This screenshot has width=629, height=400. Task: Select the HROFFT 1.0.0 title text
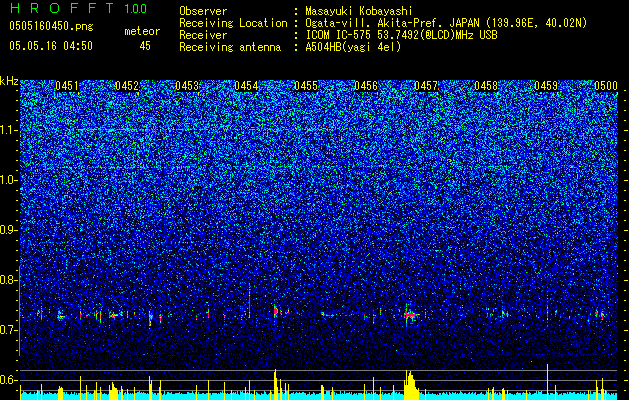(78, 8)
